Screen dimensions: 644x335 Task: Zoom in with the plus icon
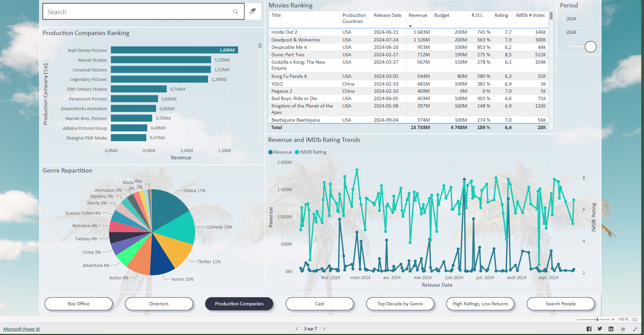tap(613, 319)
